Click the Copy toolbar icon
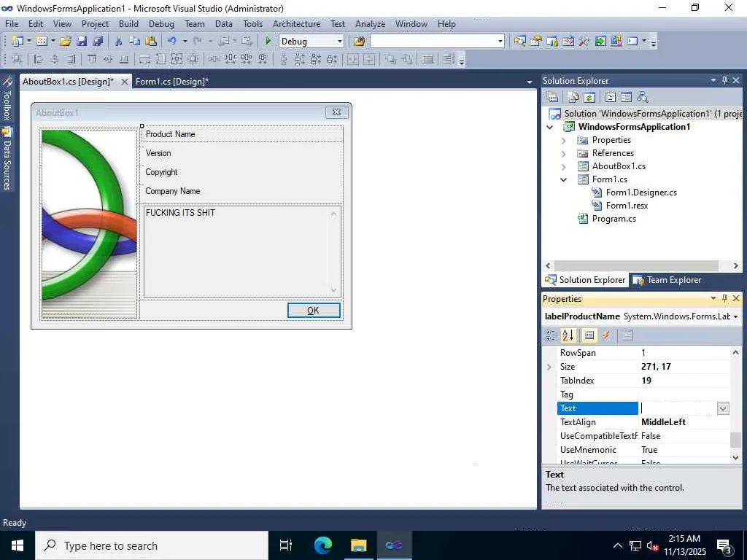Screen dimensions: 747x560 (135, 42)
